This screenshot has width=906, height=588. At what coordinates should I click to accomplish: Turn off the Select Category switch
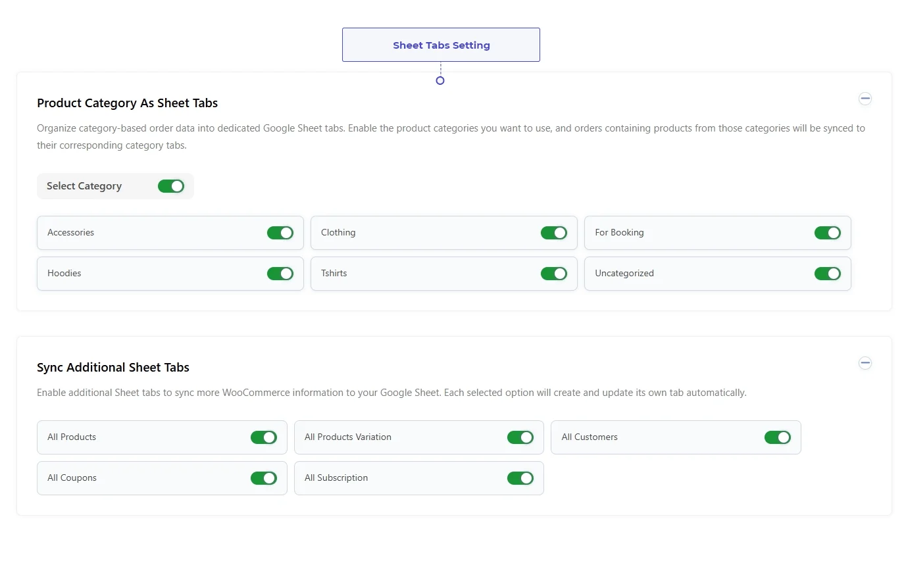(171, 186)
